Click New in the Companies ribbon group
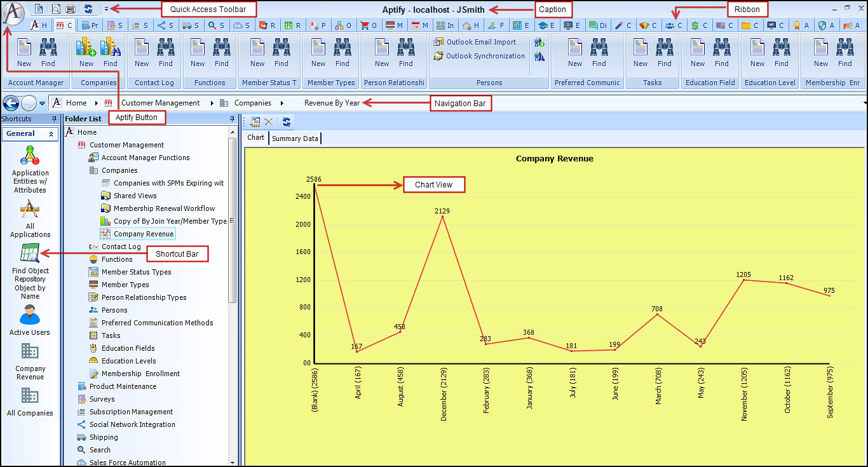Screen dimensions: 868x467 point(86,52)
